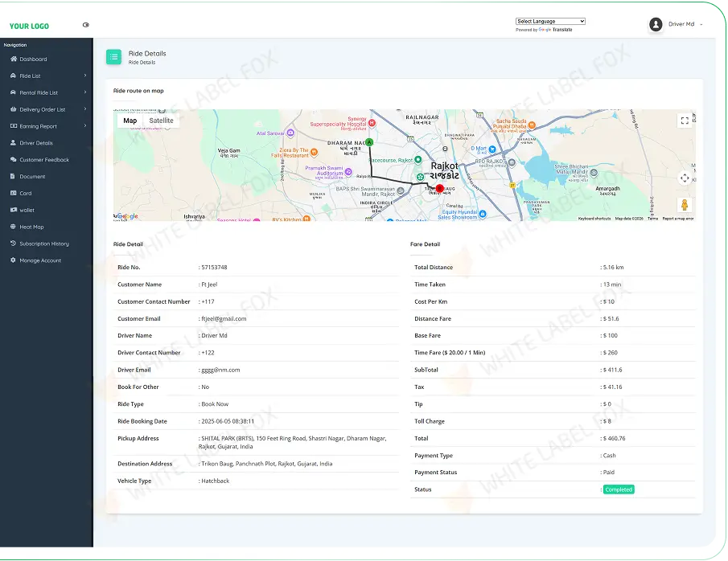Open the Dashboard home icon

(x=14, y=59)
